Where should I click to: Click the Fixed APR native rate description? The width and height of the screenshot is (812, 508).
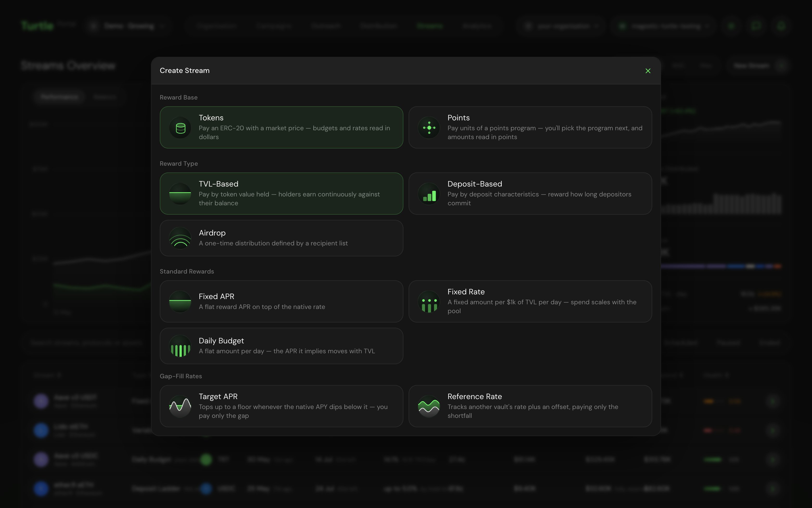click(x=262, y=307)
